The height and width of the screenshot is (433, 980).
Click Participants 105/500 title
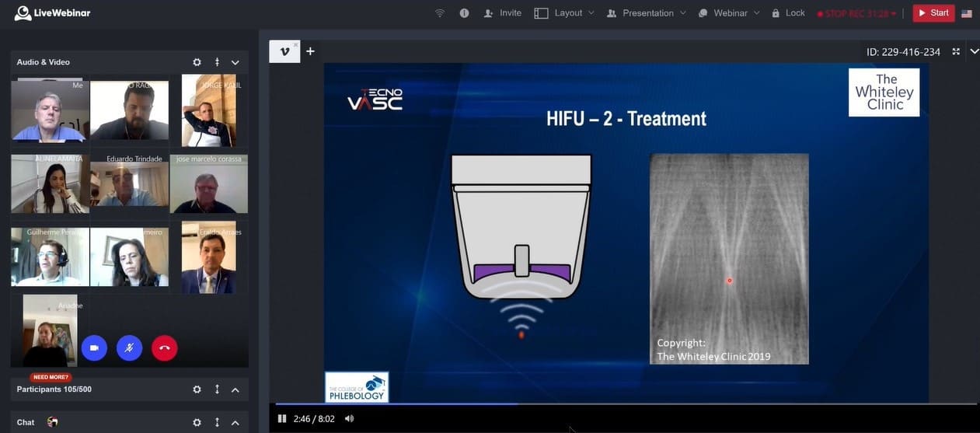point(54,389)
